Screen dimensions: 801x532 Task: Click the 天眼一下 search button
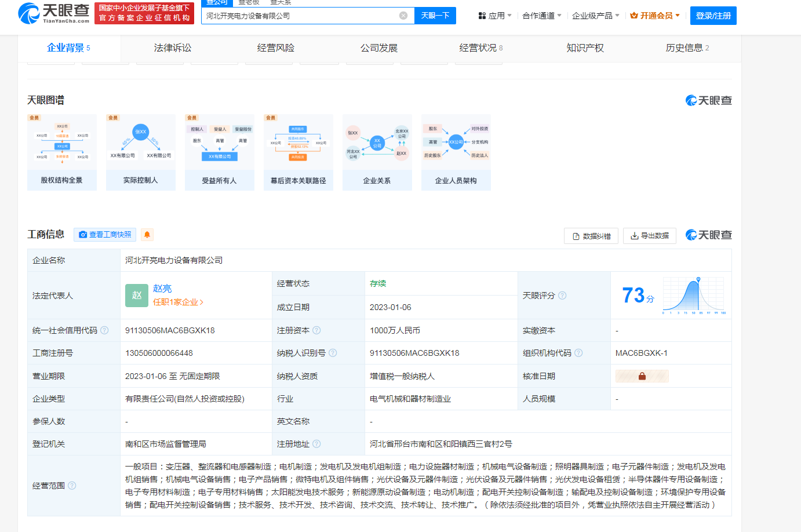point(435,16)
